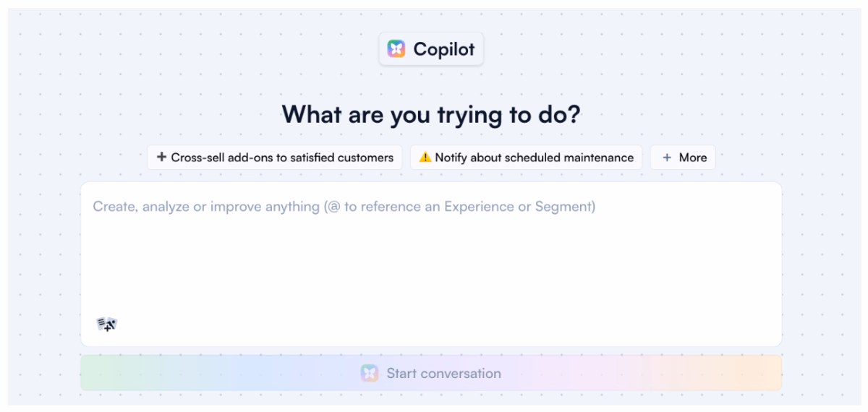
Task: Click the warning triangle icon beside Notify suggestion
Action: pyautogui.click(x=425, y=158)
